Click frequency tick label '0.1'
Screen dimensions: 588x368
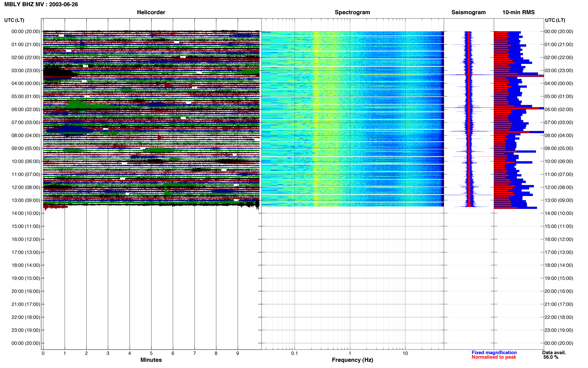[295, 353]
